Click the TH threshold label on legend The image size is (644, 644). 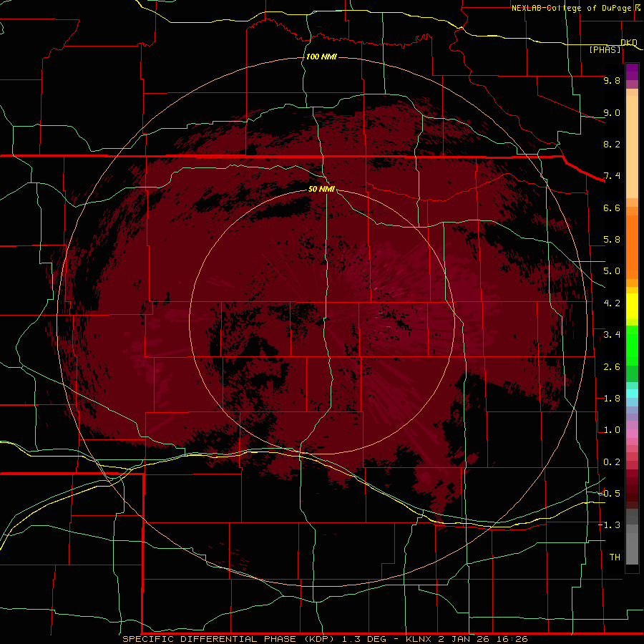615,557
